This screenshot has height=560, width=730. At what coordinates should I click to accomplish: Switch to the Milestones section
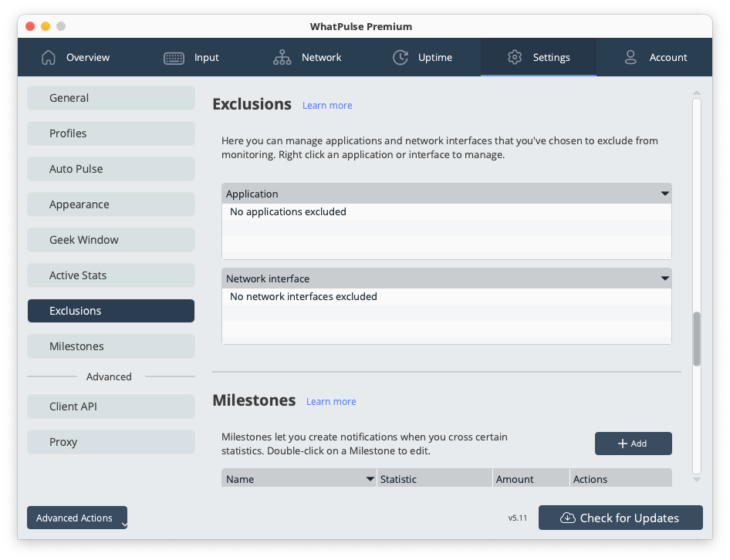click(x=110, y=346)
